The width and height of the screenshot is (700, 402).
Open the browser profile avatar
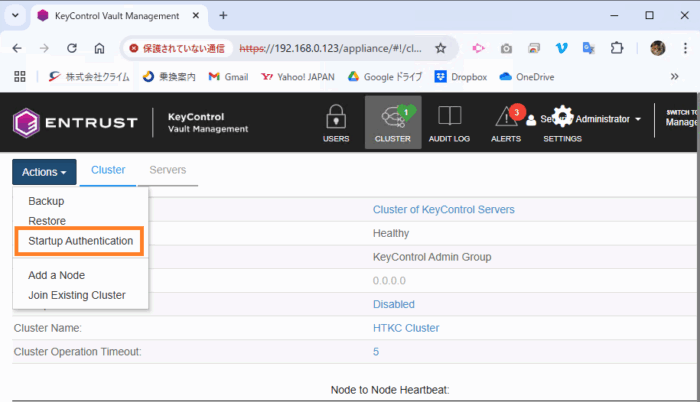click(658, 48)
